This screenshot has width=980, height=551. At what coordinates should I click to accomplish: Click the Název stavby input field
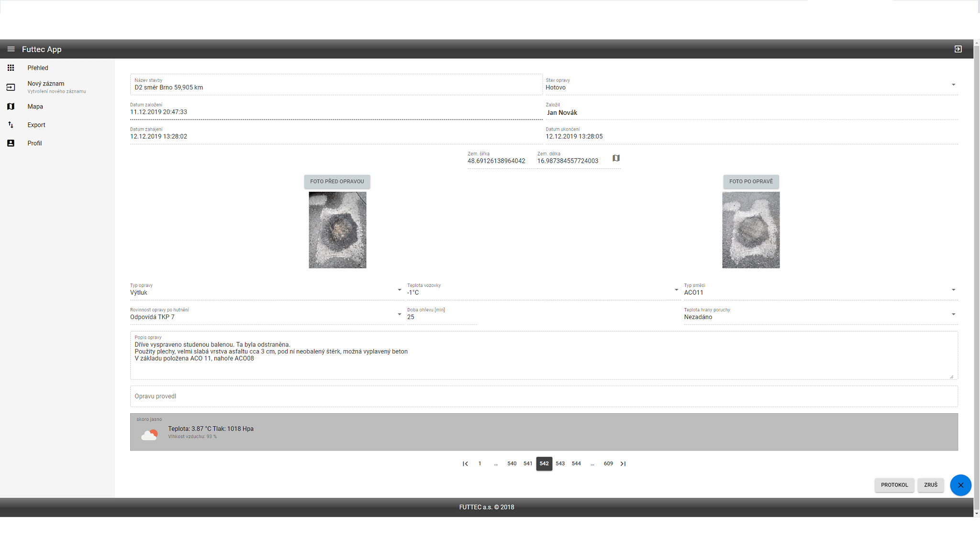coord(336,85)
